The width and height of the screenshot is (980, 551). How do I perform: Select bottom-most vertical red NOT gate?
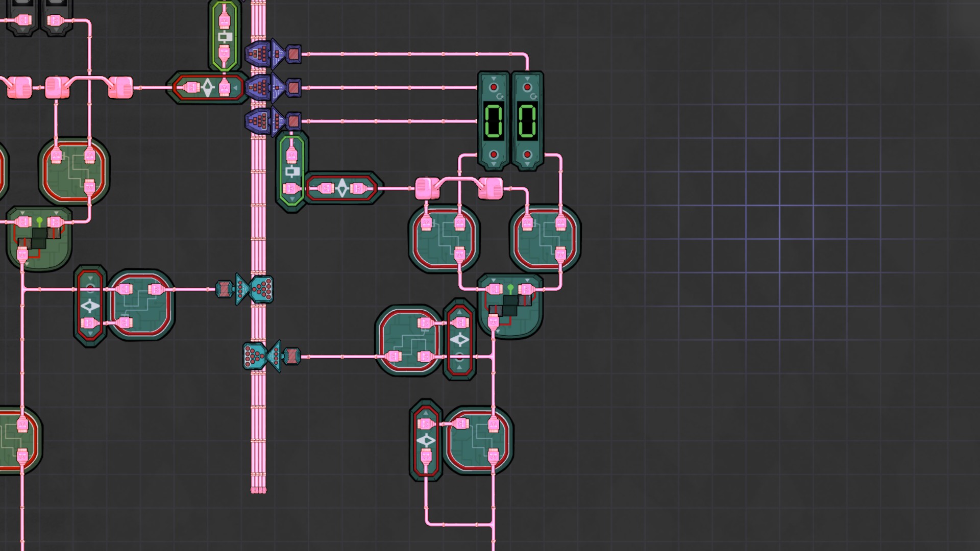[x=426, y=440]
